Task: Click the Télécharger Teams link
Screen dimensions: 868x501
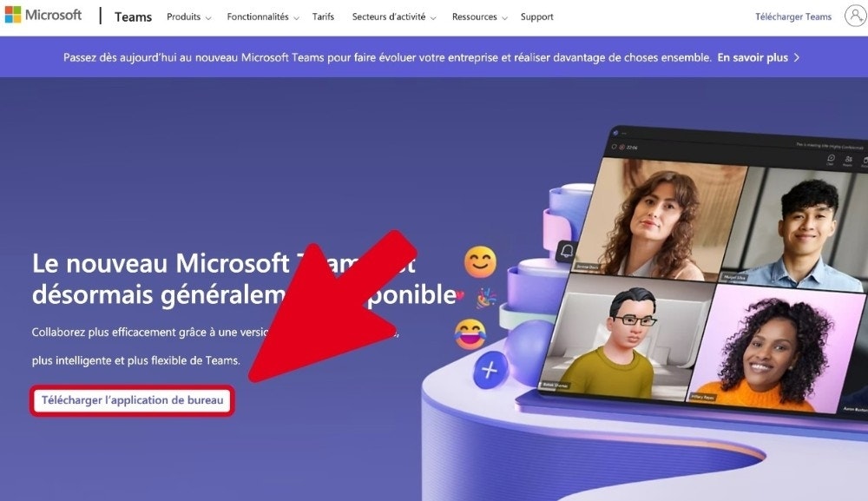Action: pos(793,16)
